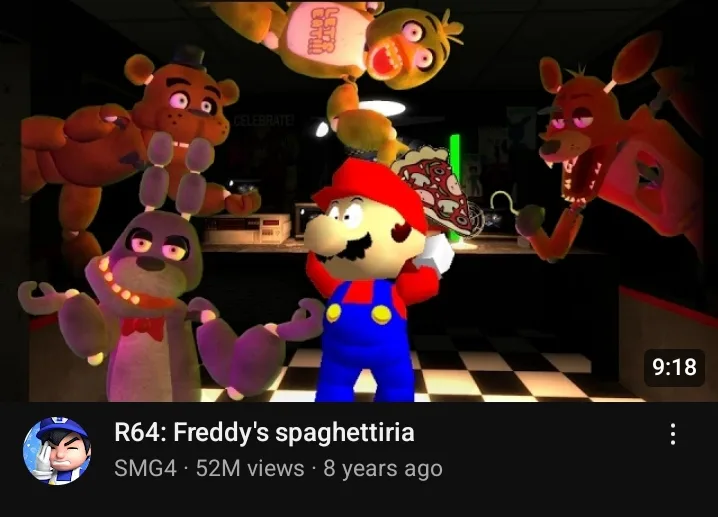Click the 52M views text
Screen dimensions: 718x517
coord(250,468)
